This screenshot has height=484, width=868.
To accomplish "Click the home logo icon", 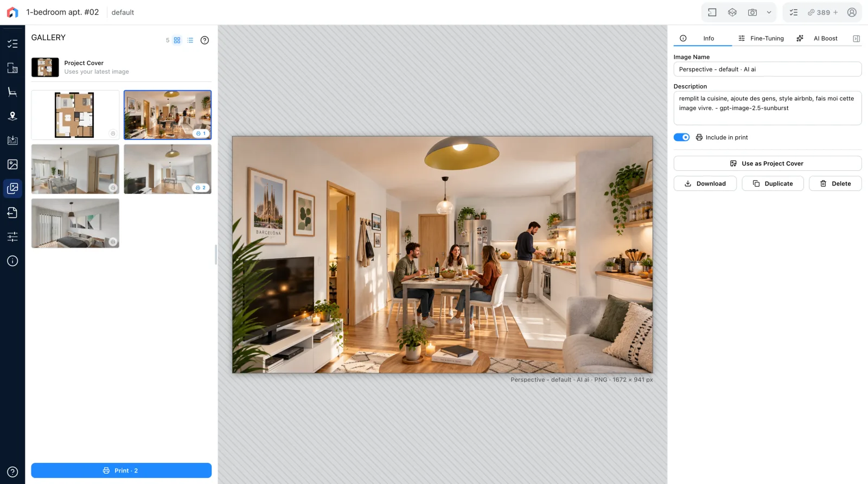I will [12, 12].
